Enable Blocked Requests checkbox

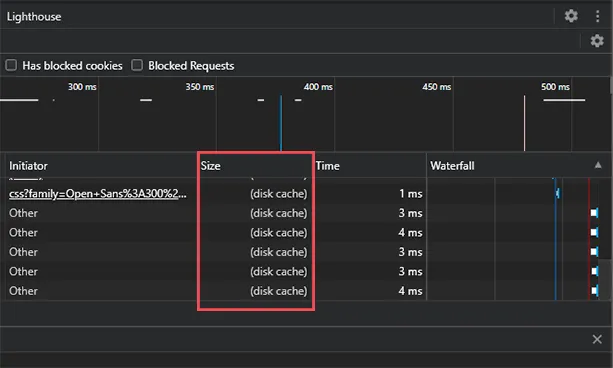click(137, 65)
